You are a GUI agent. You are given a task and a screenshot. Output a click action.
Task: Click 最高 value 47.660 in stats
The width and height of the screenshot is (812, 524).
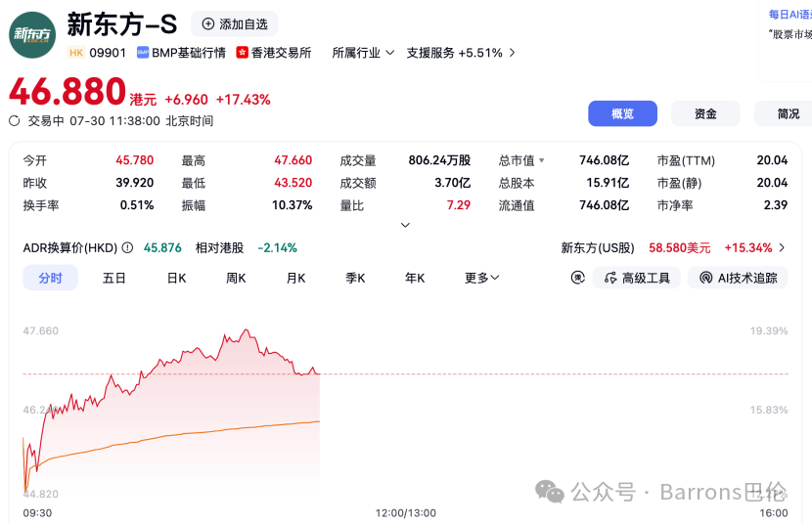(293, 160)
